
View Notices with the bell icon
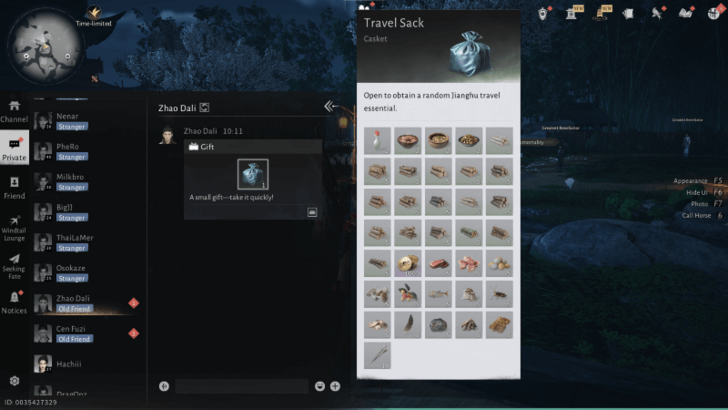click(14, 303)
